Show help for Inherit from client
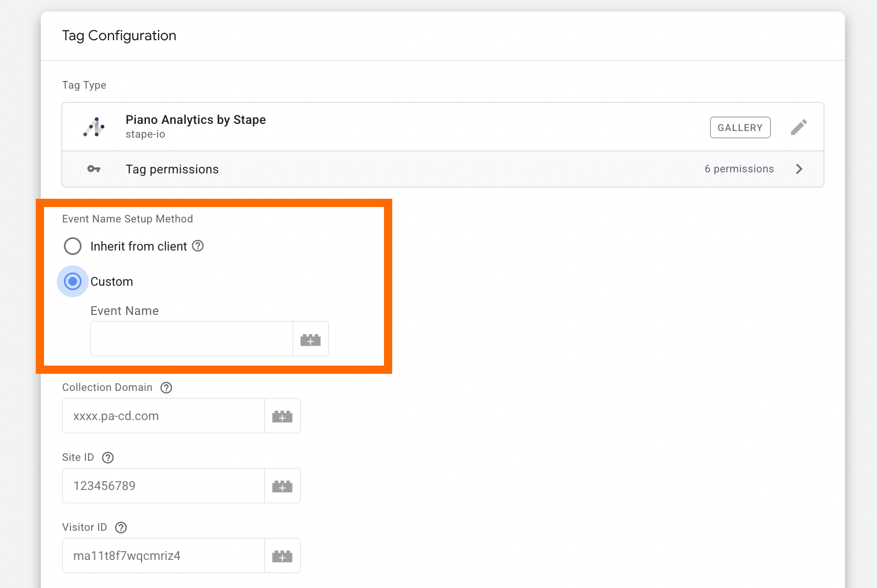This screenshot has width=877, height=588. [198, 246]
